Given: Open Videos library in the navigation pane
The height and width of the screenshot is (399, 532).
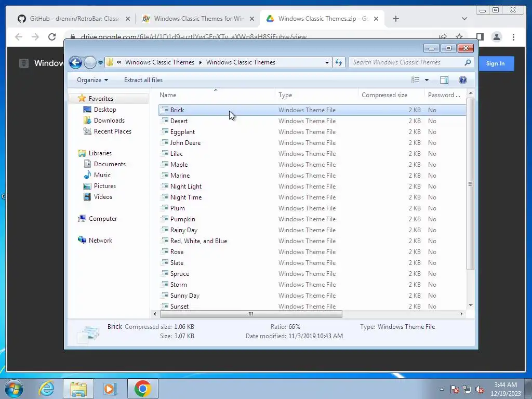Looking at the screenshot, I should tap(103, 197).
